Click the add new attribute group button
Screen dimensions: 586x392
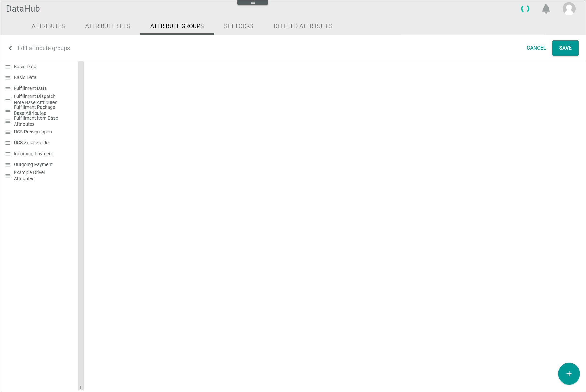(569, 373)
